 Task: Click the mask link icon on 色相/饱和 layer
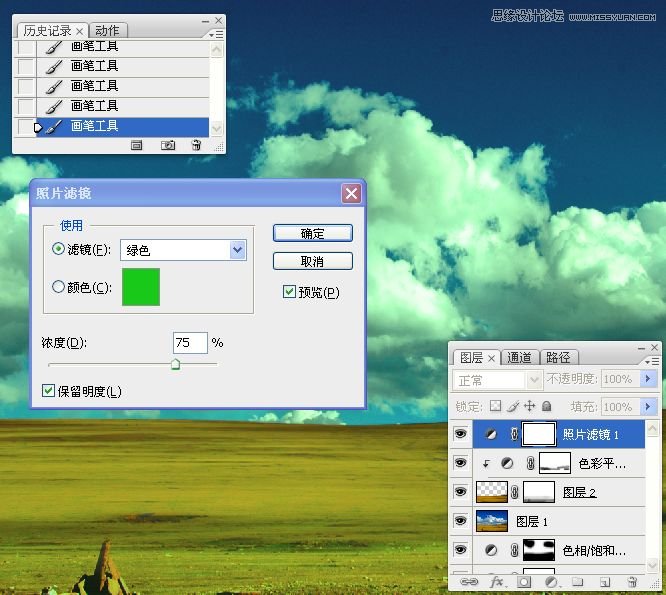pos(514,550)
